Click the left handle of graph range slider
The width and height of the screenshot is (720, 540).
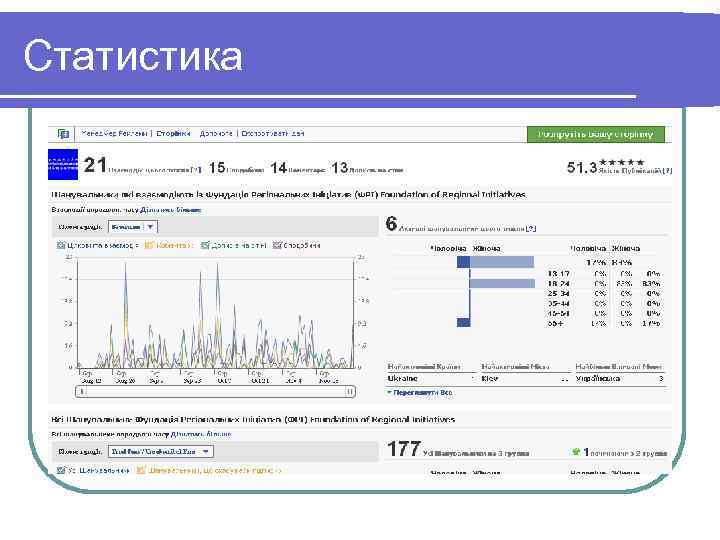[x=81, y=392]
